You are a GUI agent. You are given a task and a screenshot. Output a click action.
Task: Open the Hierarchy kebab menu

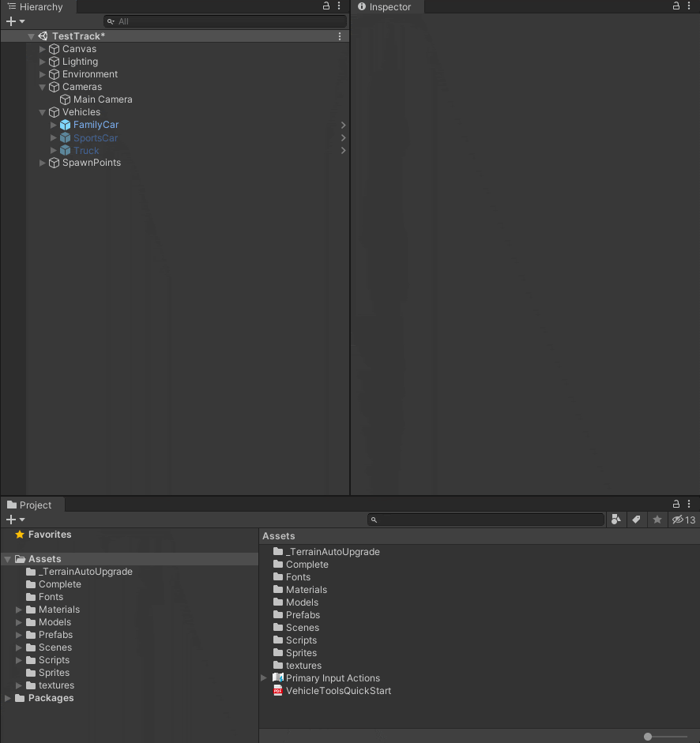tap(339, 6)
